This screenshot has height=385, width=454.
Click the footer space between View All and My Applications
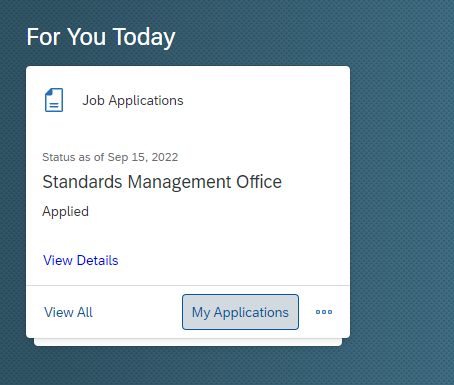click(137, 312)
